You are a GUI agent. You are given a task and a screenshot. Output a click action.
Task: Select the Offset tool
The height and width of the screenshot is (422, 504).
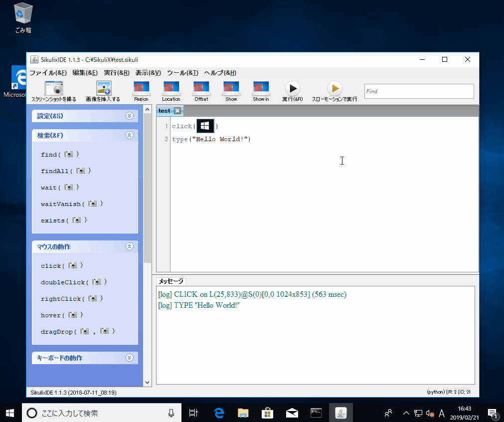(x=201, y=91)
